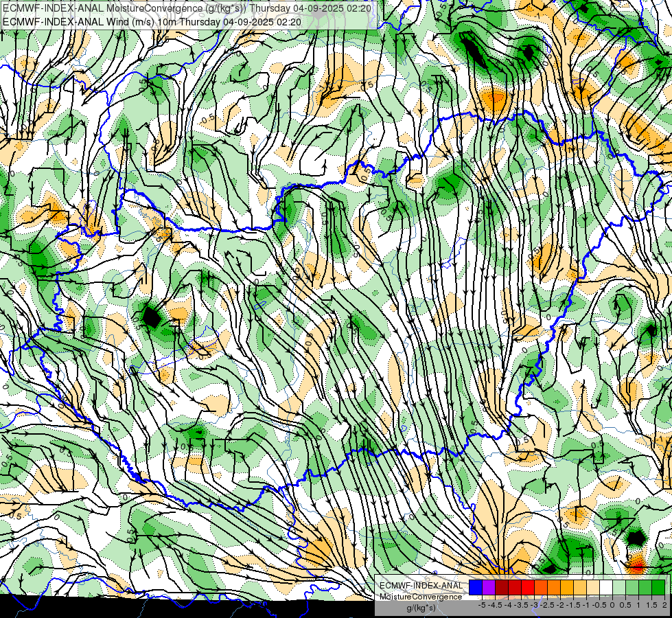Viewport: 672px width, 618px height.
Task: Click the '-1.5' legend tick value
Action: (x=573, y=605)
